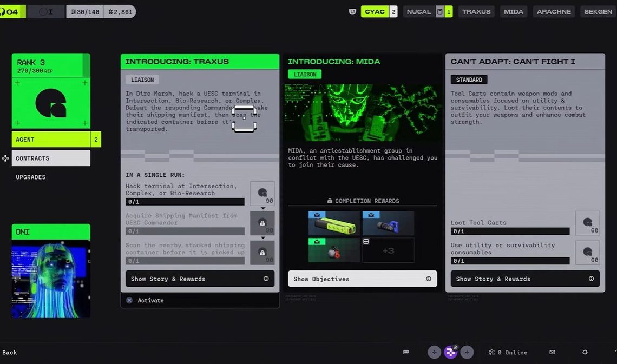The image size is (617, 364).
Task: Click the +3 additional rewards tile
Action: point(388,250)
